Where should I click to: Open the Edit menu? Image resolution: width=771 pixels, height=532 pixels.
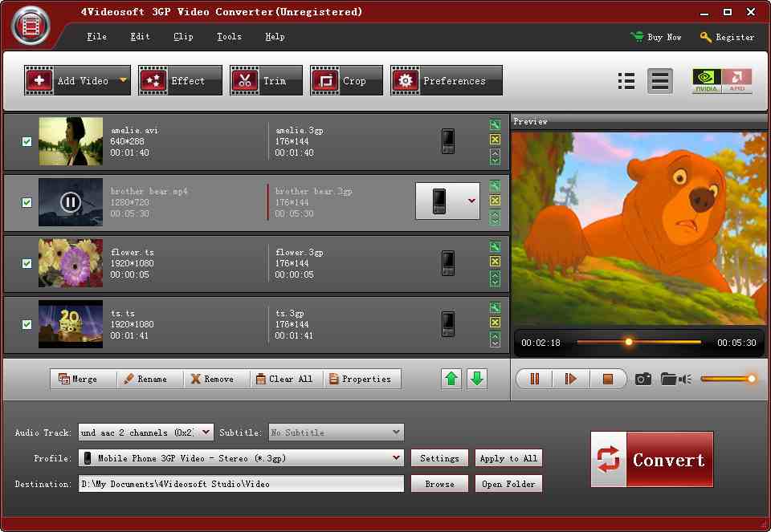tap(140, 37)
